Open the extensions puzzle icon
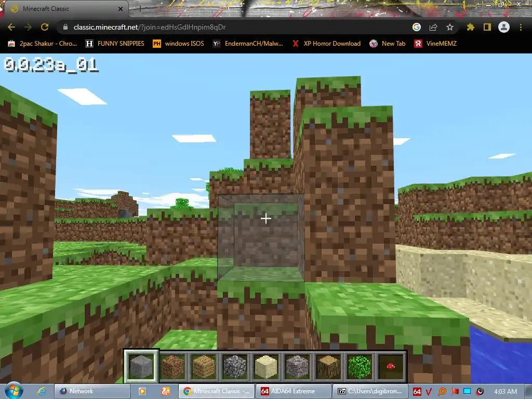532x399 pixels. [471, 27]
